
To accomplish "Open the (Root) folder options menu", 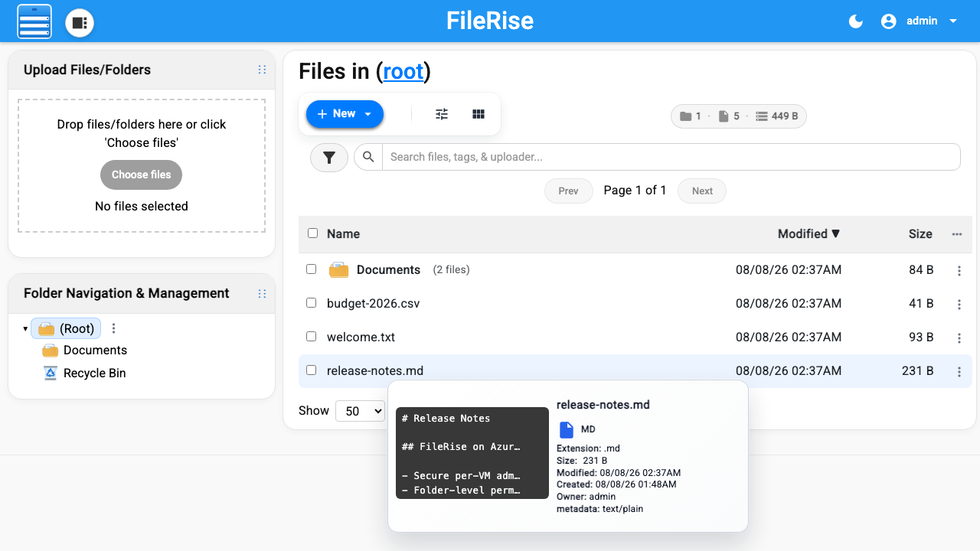I will pyautogui.click(x=114, y=328).
